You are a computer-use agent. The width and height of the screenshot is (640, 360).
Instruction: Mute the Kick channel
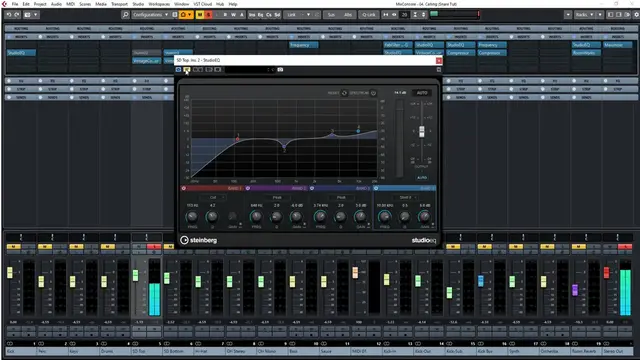coord(13,247)
